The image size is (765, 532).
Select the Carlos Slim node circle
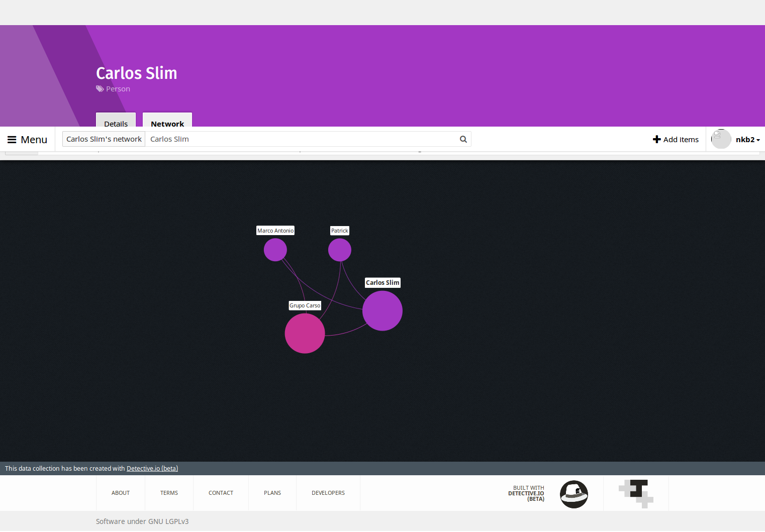(382, 311)
